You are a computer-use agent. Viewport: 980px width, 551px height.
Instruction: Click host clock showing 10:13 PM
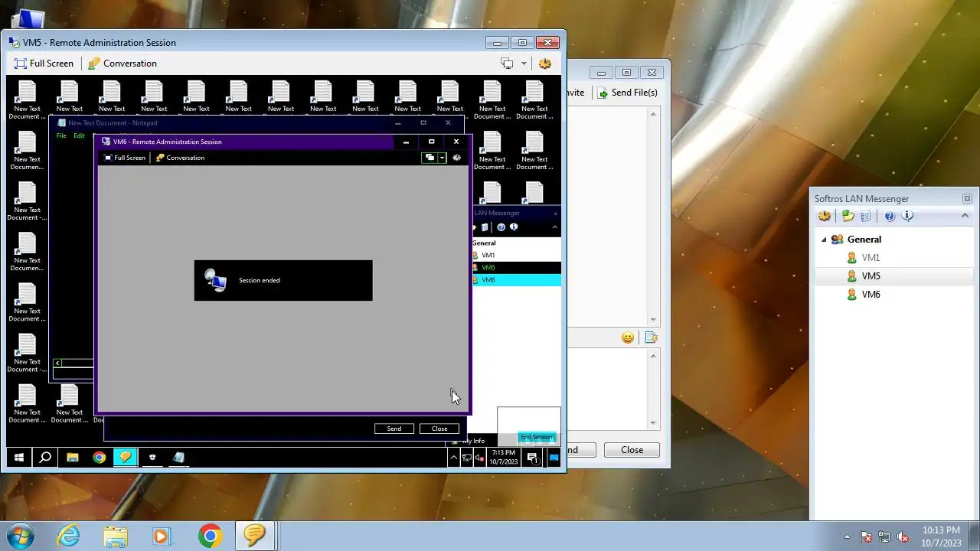pyautogui.click(x=941, y=536)
